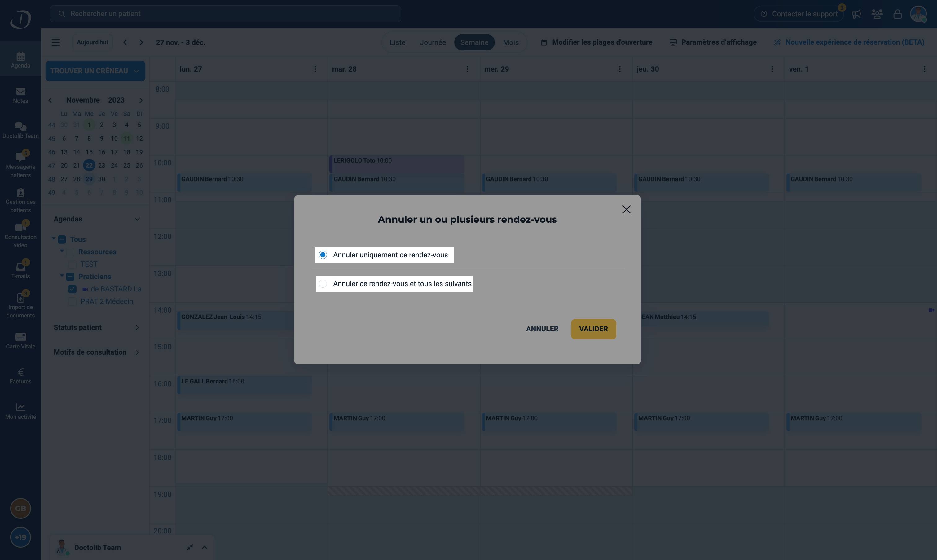The height and width of the screenshot is (560, 937).
Task: Open Gestion des patients sidebar icon
Action: pos(20,200)
